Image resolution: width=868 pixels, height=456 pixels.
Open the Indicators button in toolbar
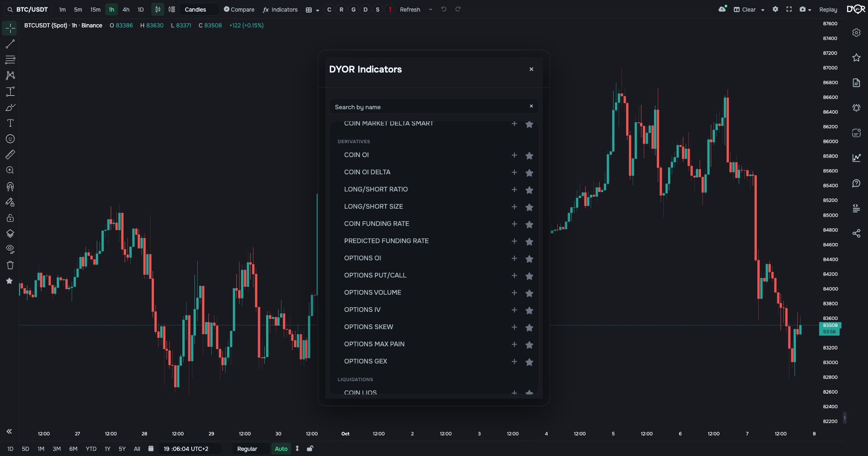[280, 9]
